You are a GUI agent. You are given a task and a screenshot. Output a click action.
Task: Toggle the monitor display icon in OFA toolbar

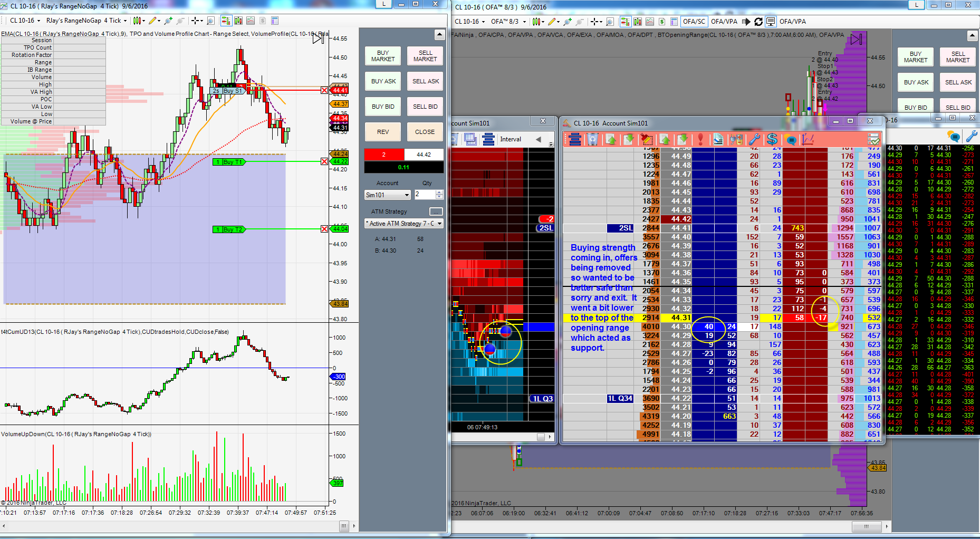(771, 22)
